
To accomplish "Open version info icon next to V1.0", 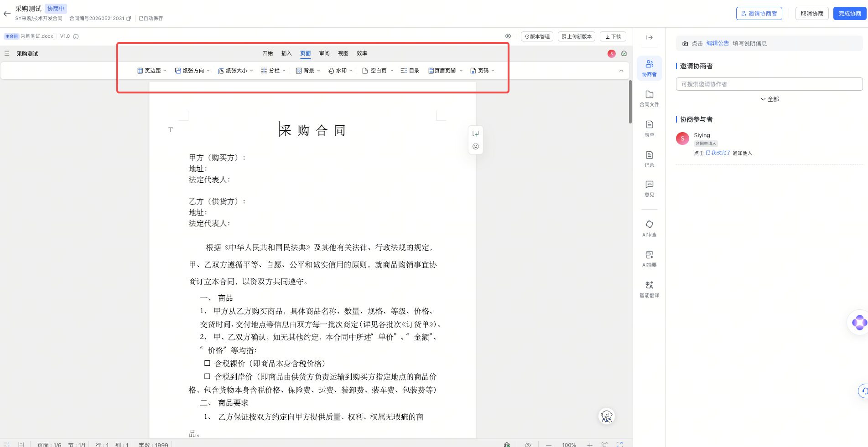I will click(x=76, y=36).
